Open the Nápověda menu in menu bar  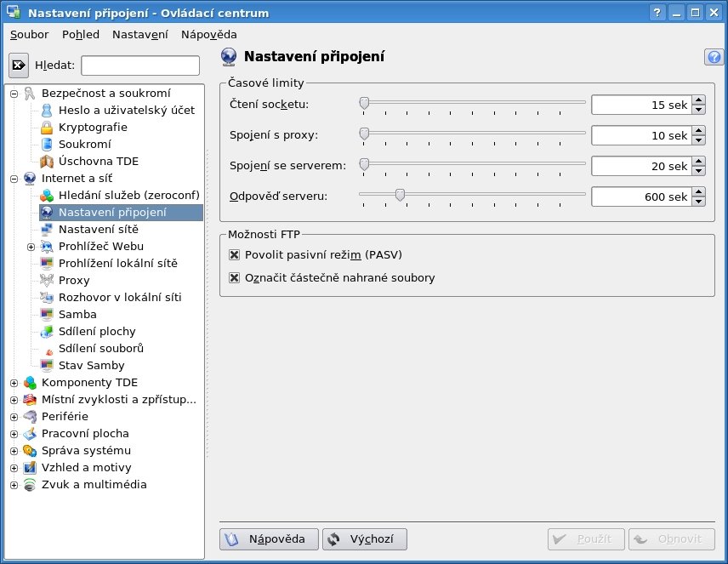209,34
